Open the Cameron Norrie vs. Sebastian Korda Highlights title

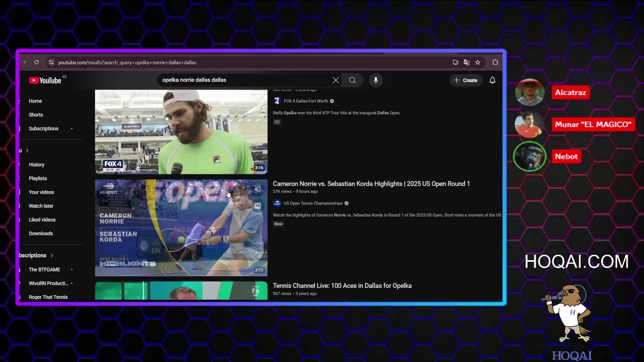pyautogui.click(x=371, y=184)
